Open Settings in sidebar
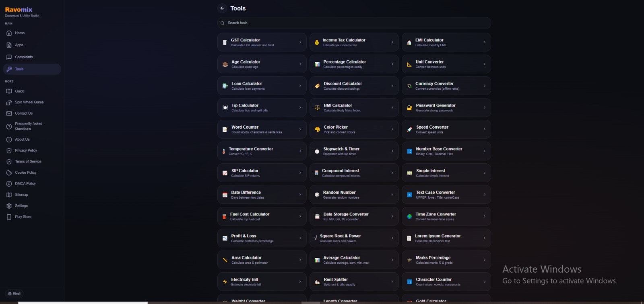Image resolution: width=644 pixels, height=304 pixels. click(x=32, y=206)
